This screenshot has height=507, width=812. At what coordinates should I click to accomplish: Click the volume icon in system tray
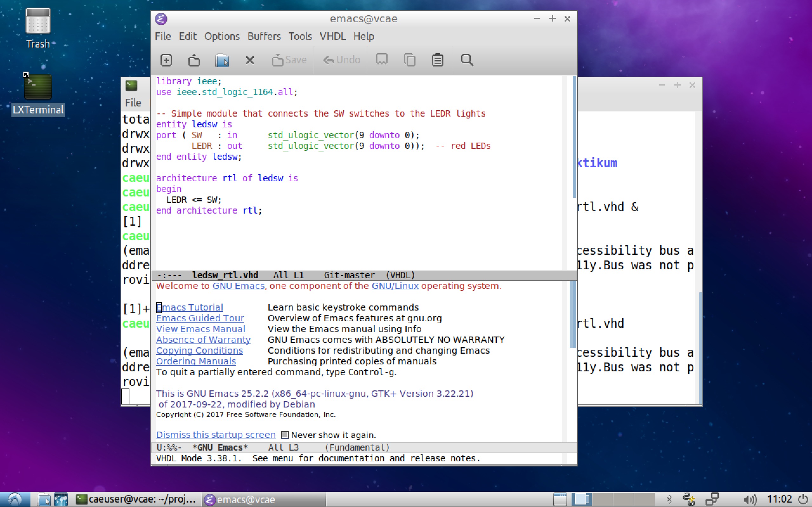tap(750, 500)
